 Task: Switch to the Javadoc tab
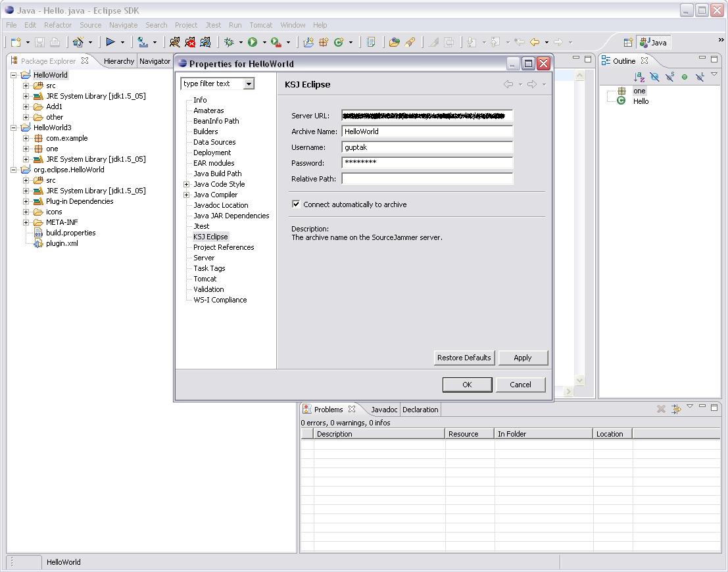point(384,410)
